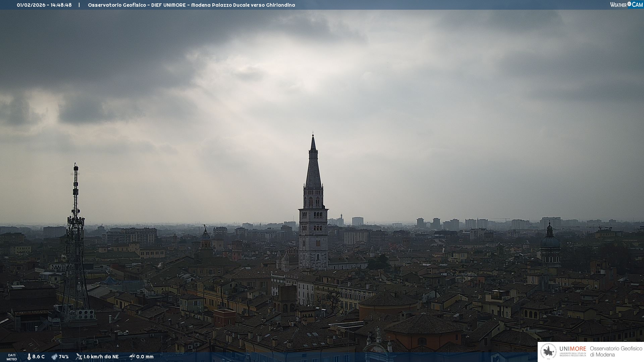Image resolution: width=644 pixels, height=362 pixels.
Task: Click the date and time stamp
Action: click(x=44, y=5)
